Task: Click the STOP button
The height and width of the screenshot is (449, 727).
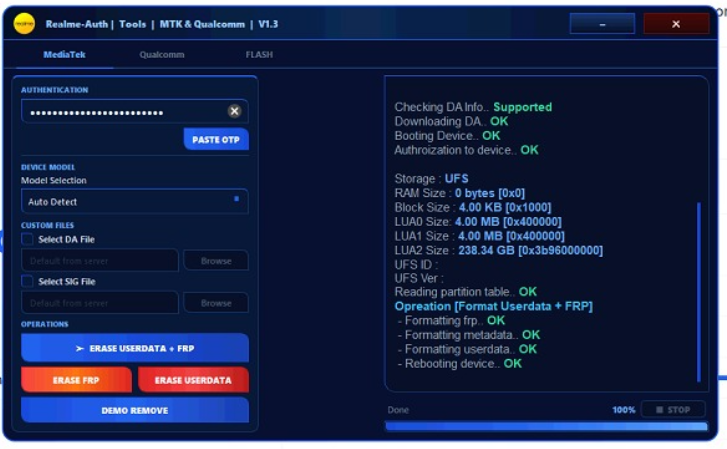Action: tap(673, 410)
